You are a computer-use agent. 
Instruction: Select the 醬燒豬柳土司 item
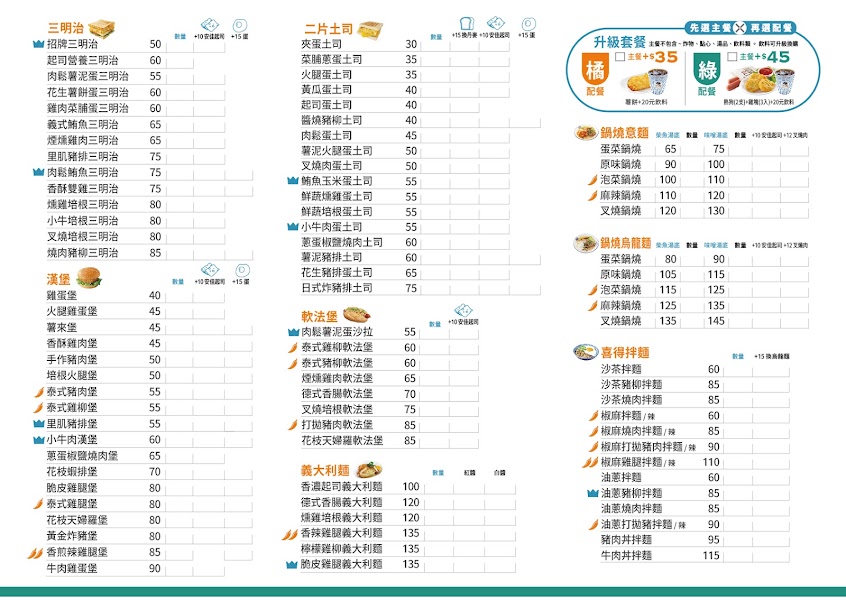click(x=420, y=120)
